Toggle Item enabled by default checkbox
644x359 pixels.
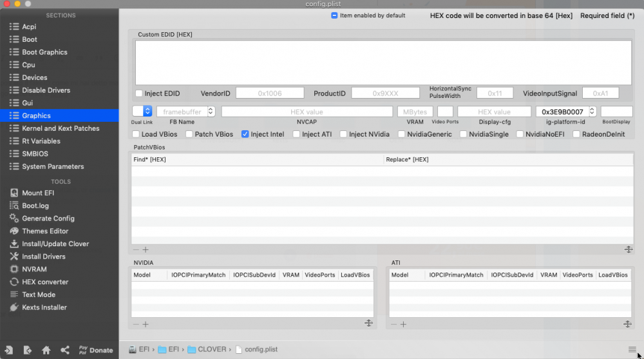(x=334, y=15)
